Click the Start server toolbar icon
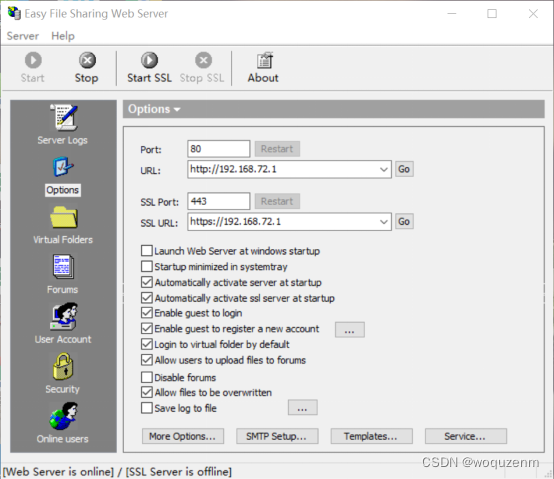 pos(33,60)
